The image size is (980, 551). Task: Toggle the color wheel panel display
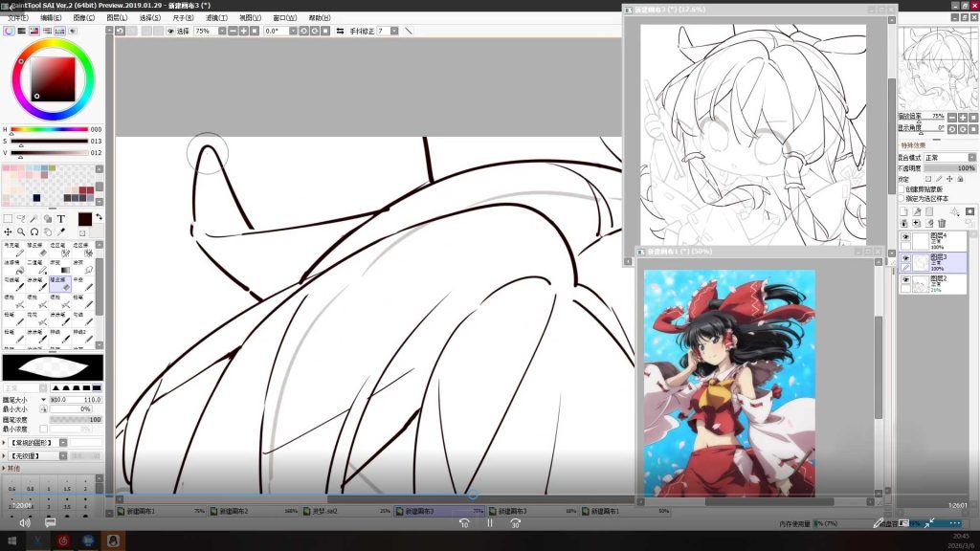9,31
